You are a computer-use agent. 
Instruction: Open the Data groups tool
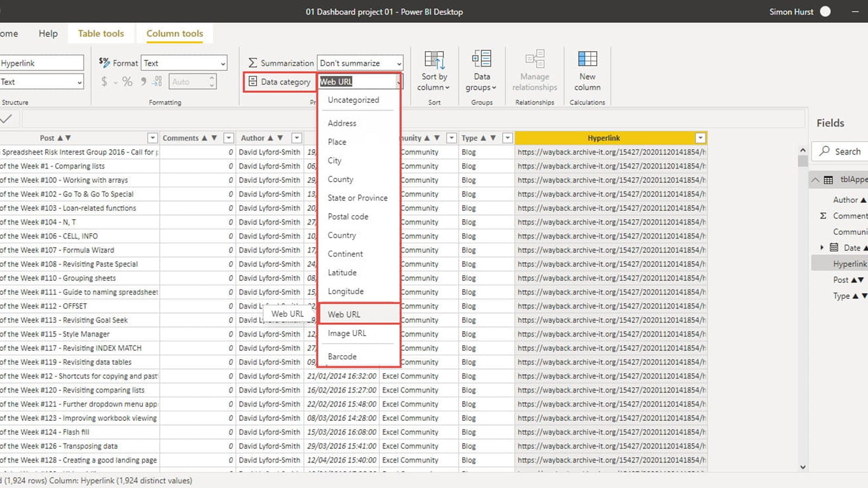[x=481, y=59]
